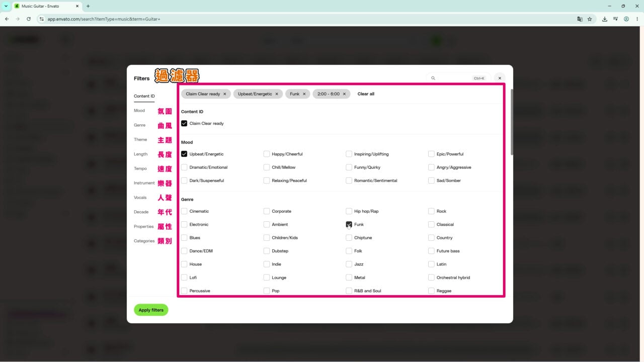Screen dimensions: 644x362
Task: Open the translate page icon
Action: (580, 19)
